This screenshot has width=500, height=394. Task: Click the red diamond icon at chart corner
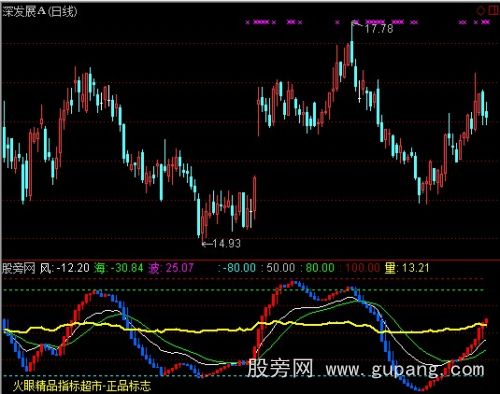481,11
